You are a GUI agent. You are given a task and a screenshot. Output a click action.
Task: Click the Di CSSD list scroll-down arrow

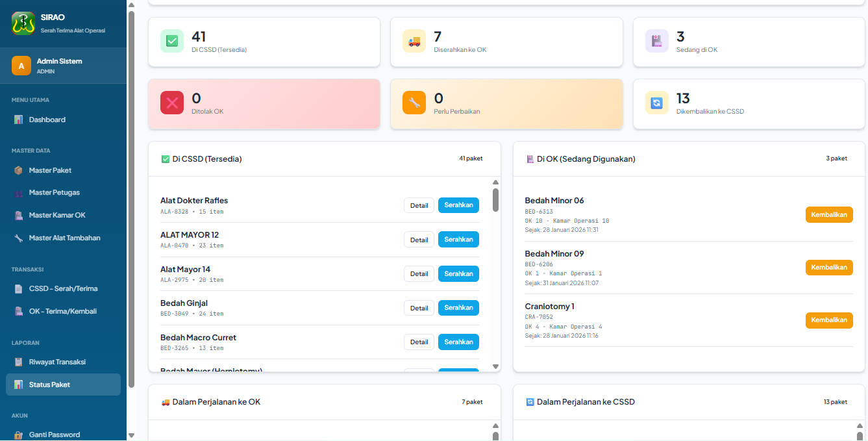point(495,366)
